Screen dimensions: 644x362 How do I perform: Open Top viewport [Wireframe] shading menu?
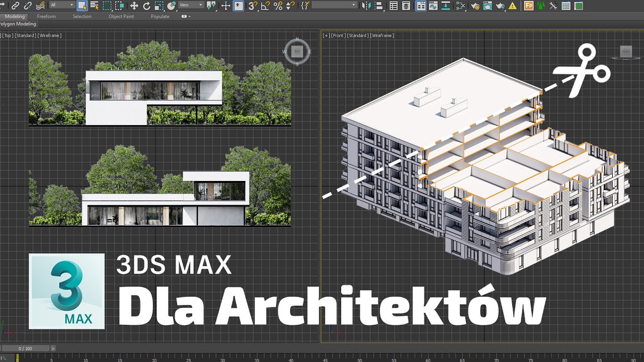tap(49, 36)
